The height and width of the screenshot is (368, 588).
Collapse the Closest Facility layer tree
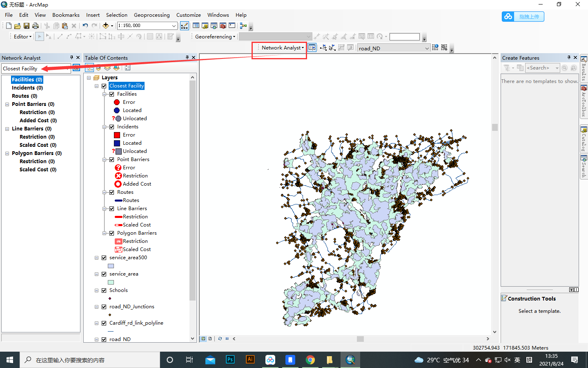[97, 86]
